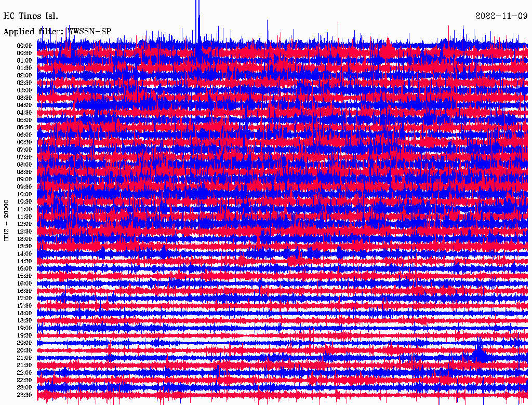The width and height of the screenshot is (532, 405).
Task: Select the 15:00 time label
Action: pos(24,268)
